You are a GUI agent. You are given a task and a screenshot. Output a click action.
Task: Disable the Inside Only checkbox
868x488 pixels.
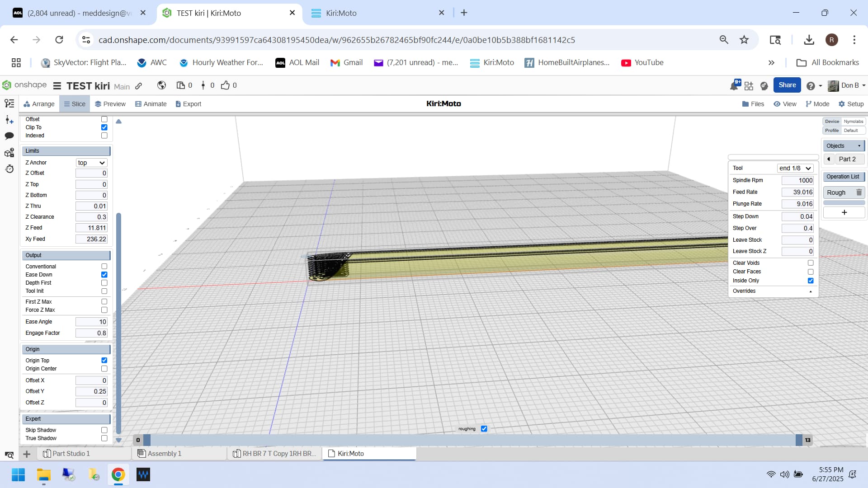coord(810,281)
